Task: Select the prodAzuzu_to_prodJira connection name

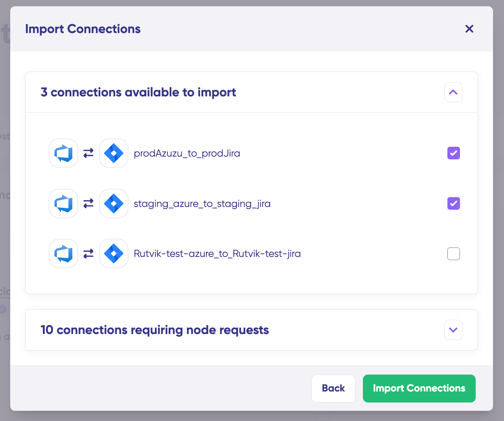Action: tap(187, 153)
